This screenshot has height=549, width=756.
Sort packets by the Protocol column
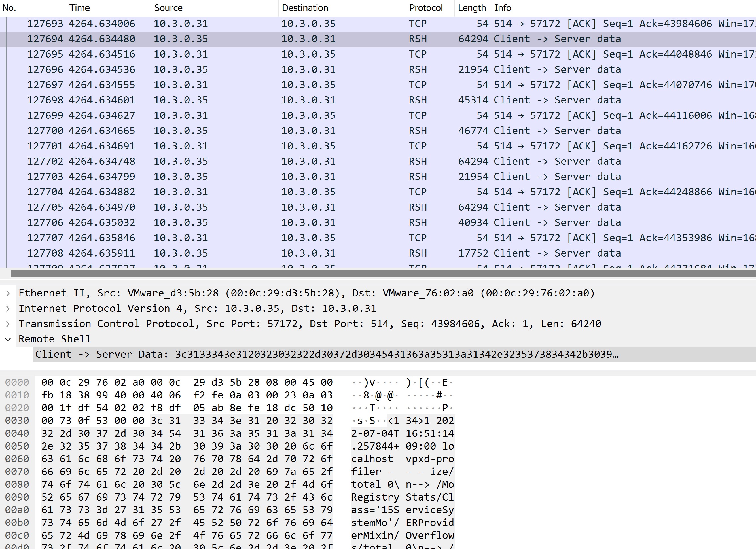pyautogui.click(x=427, y=8)
